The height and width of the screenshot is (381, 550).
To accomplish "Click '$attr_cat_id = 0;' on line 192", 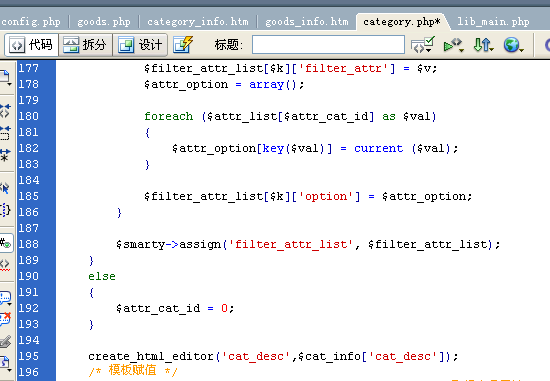I will pos(175,308).
